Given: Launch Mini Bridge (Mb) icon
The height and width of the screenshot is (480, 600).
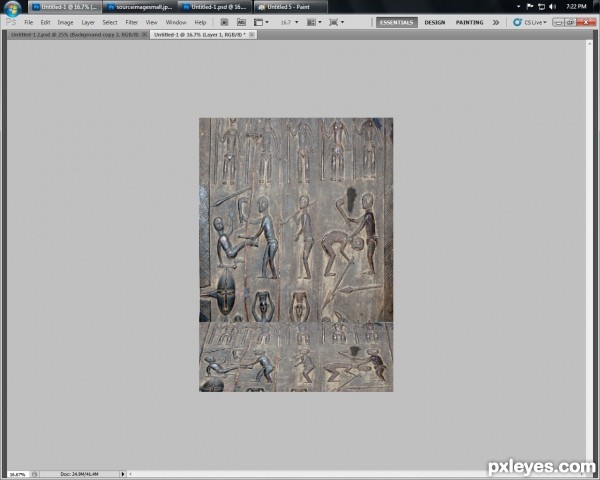Looking at the screenshot, I should (x=241, y=22).
